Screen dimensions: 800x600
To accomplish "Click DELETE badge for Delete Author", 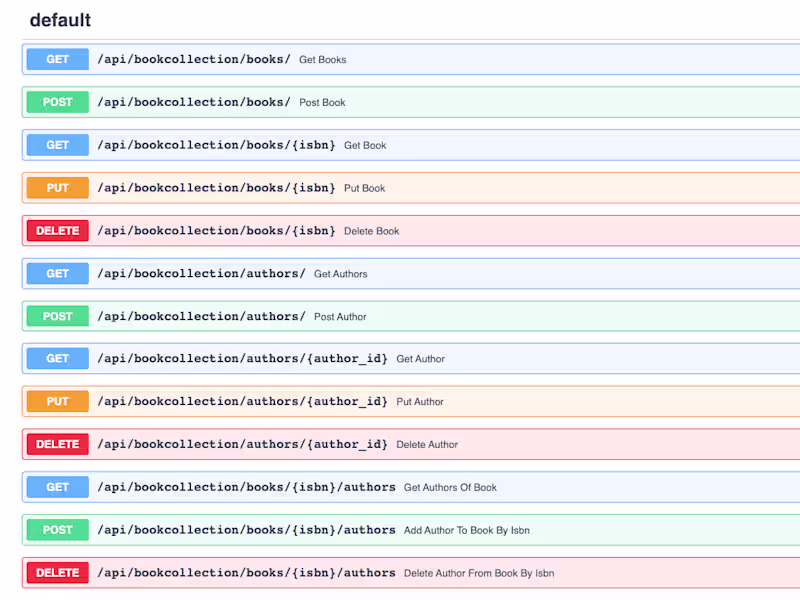I will coord(58,444).
